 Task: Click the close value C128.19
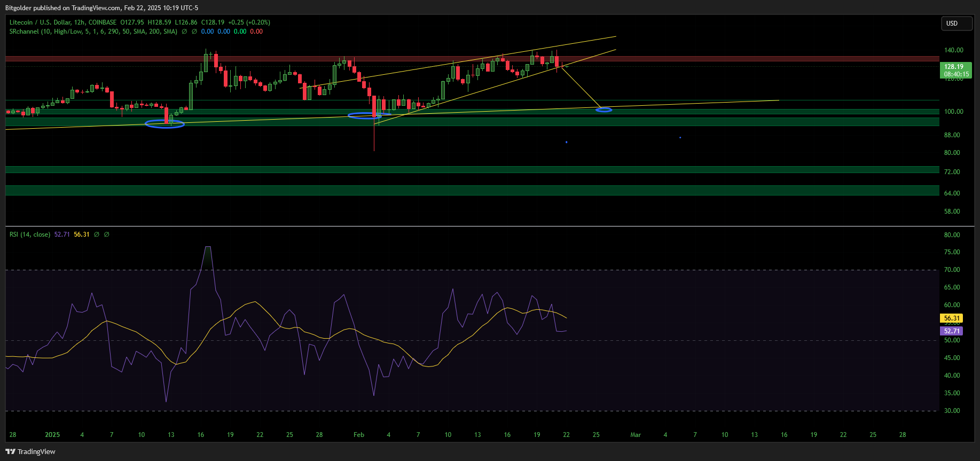point(213,22)
